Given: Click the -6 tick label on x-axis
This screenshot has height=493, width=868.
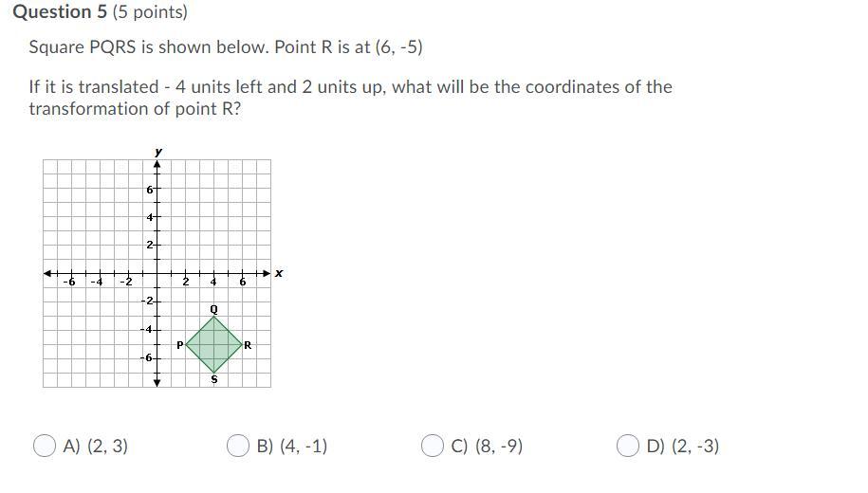Looking at the screenshot, I should pos(69,283).
